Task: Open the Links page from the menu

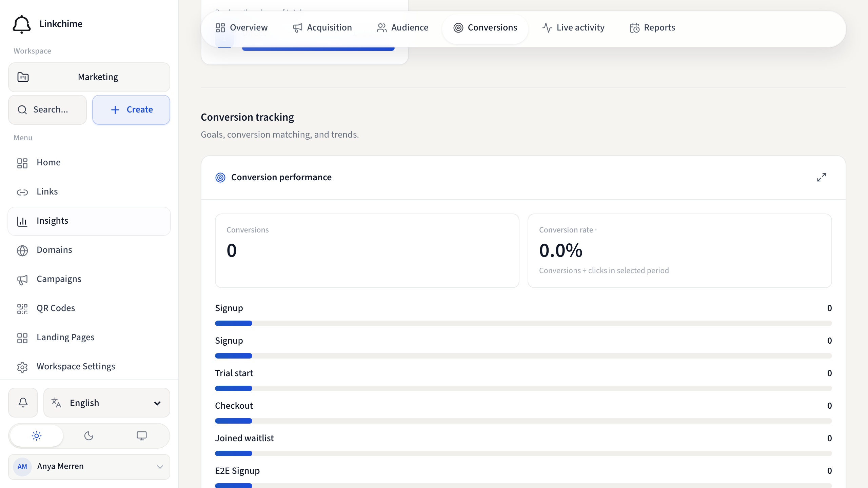Action: [89, 191]
